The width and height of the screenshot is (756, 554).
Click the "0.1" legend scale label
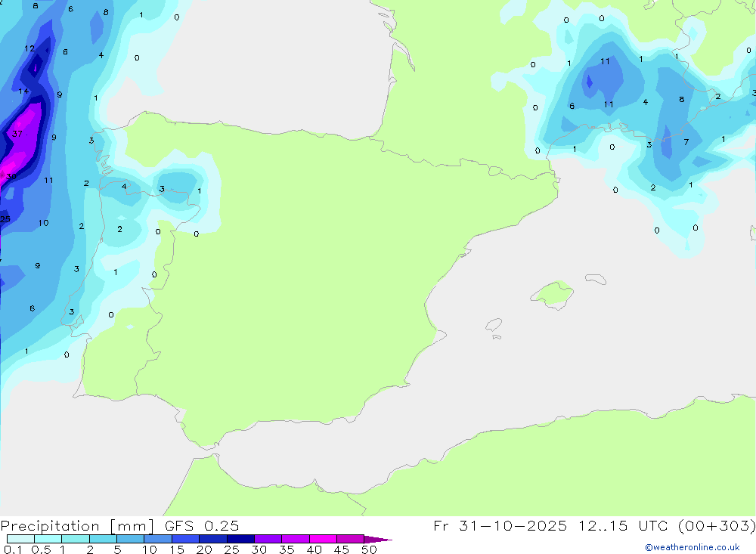[x=13, y=549]
